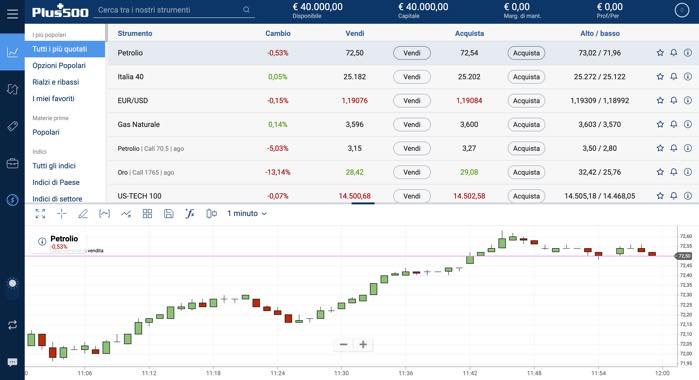
Task: Sort by Cambio column header
Action: click(278, 33)
